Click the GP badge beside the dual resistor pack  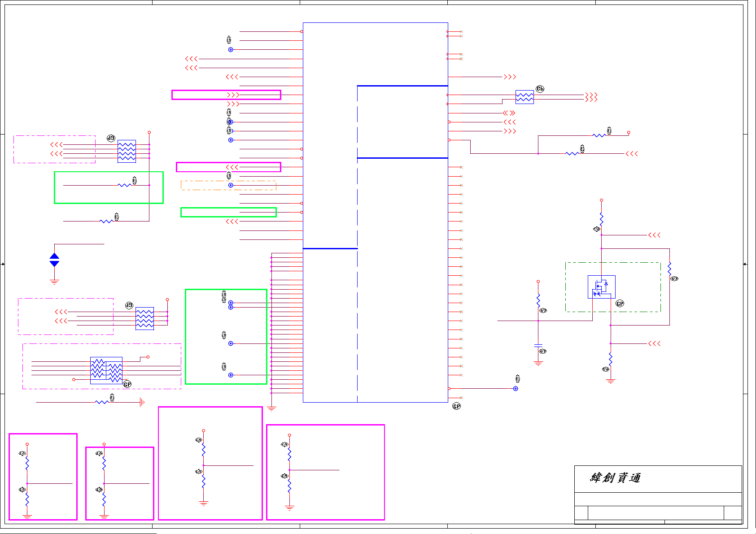tap(127, 384)
